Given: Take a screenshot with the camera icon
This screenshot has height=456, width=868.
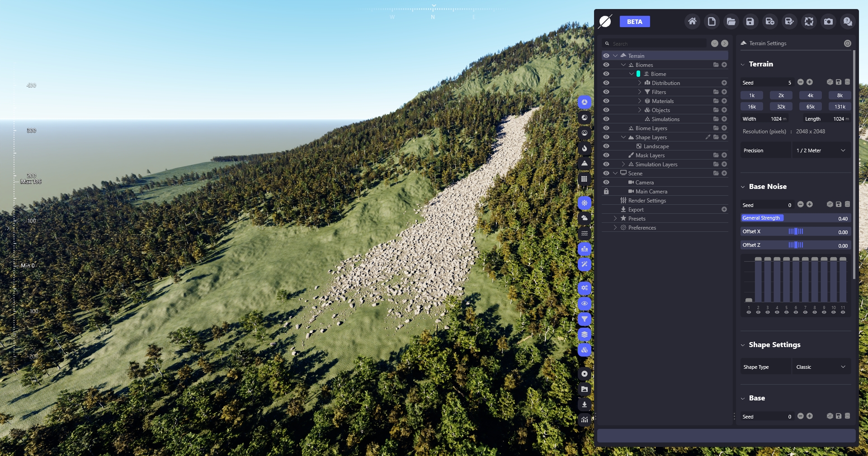Looking at the screenshot, I should (828, 22).
